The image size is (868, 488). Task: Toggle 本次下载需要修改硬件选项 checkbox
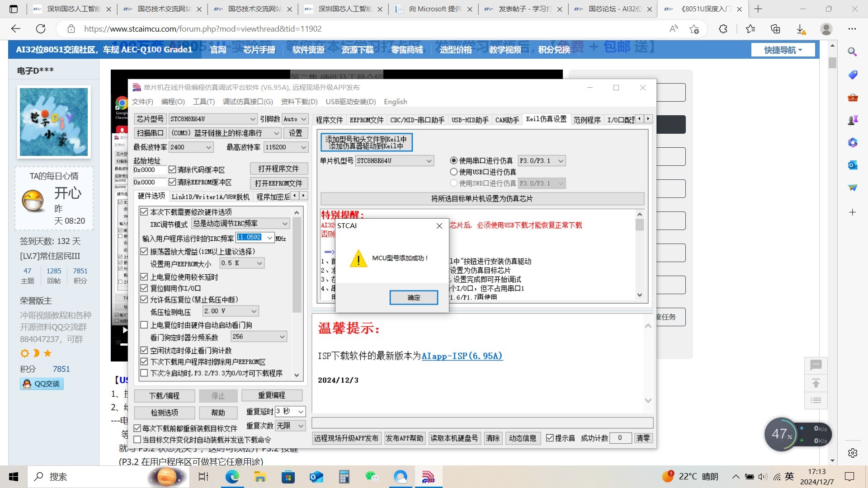coord(144,211)
